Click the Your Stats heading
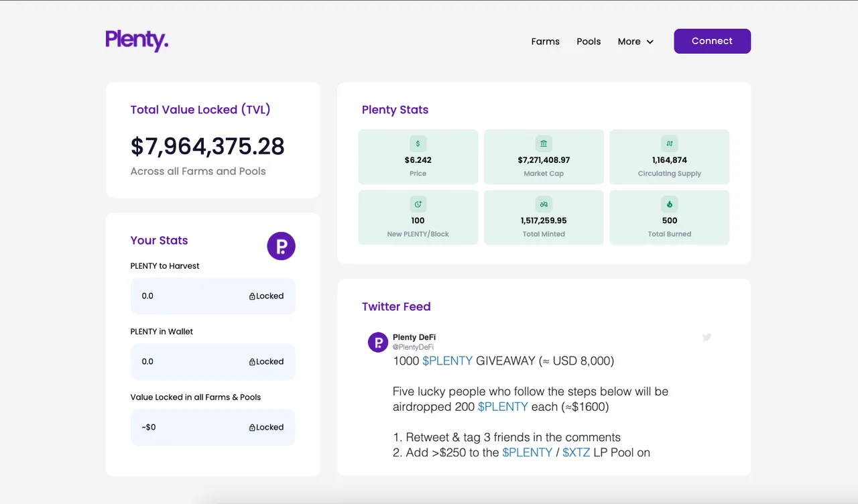 [159, 241]
